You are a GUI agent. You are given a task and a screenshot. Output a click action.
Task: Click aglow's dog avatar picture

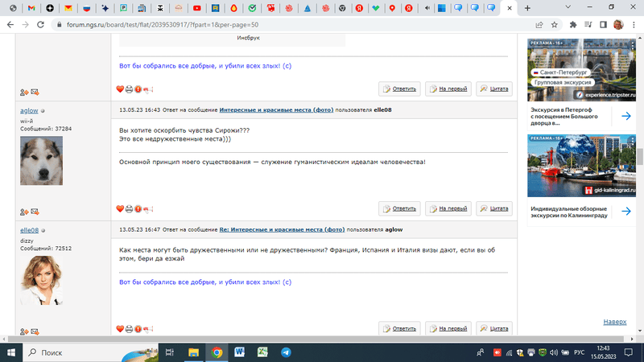pos(41,158)
